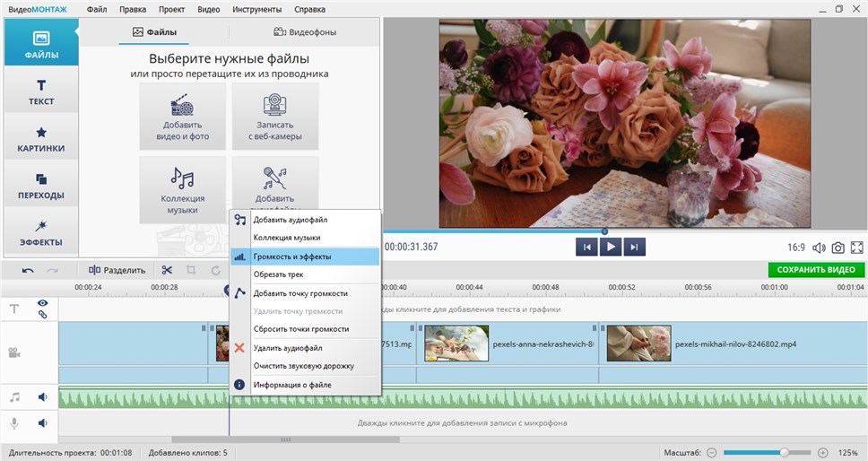Click the 00:00:48 timeline ruler mark
Viewport: 868px width, 461px height.
tap(545, 287)
